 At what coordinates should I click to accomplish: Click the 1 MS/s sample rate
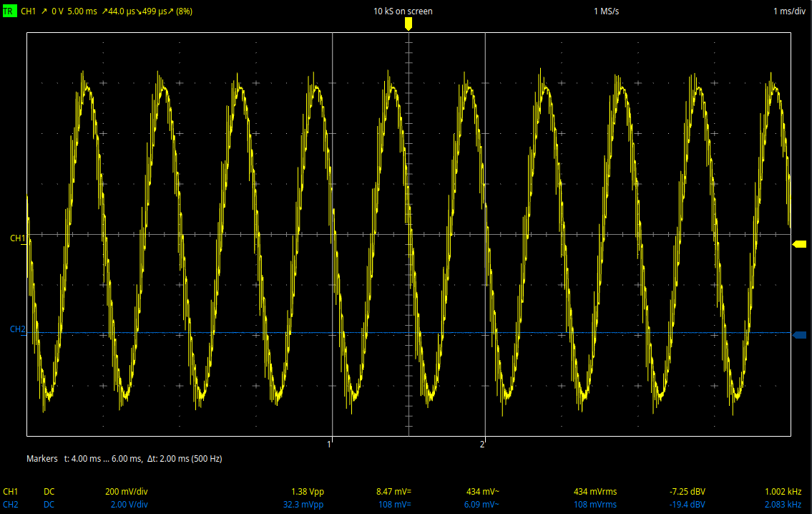point(607,11)
